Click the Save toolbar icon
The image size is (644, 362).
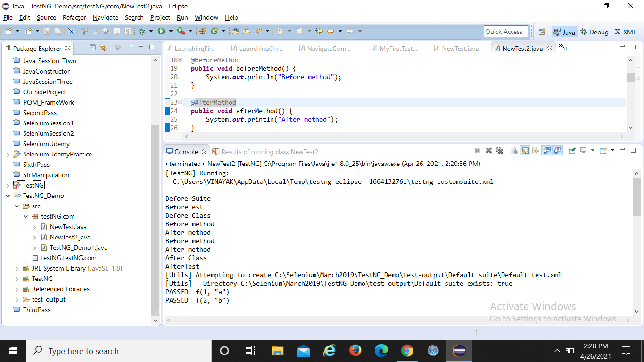[47, 31]
